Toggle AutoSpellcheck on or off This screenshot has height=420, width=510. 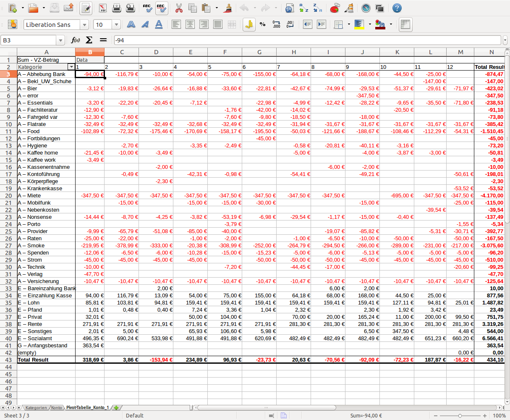(x=161, y=8)
